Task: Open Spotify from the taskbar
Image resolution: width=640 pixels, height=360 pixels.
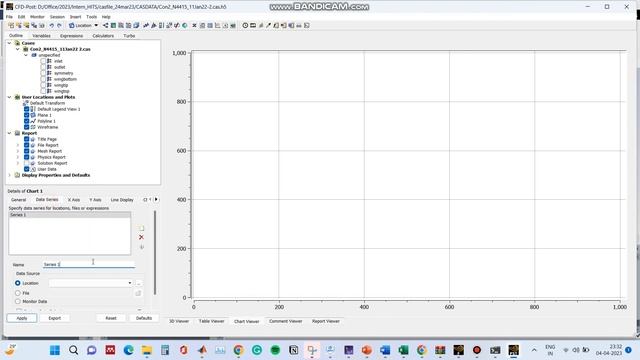Action: (275, 350)
